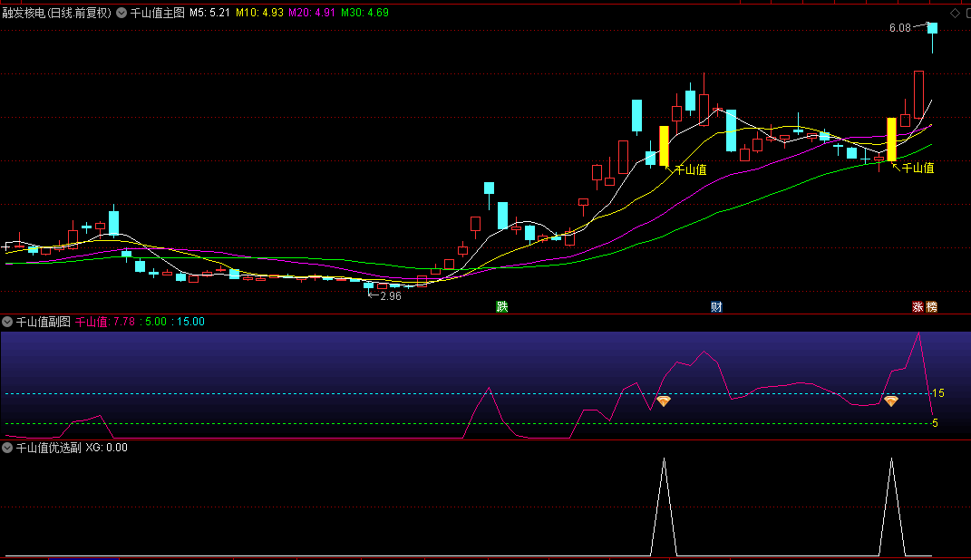Image resolution: width=971 pixels, height=560 pixels.
Task: Expand the 千山值优选副 indicator menu arrow
Action: coord(7,447)
